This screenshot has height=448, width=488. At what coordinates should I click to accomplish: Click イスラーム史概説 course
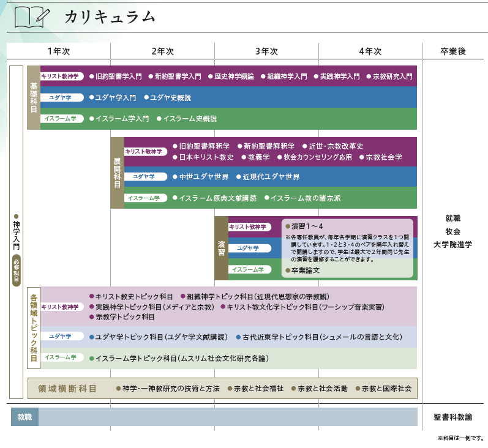click(187, 119)
